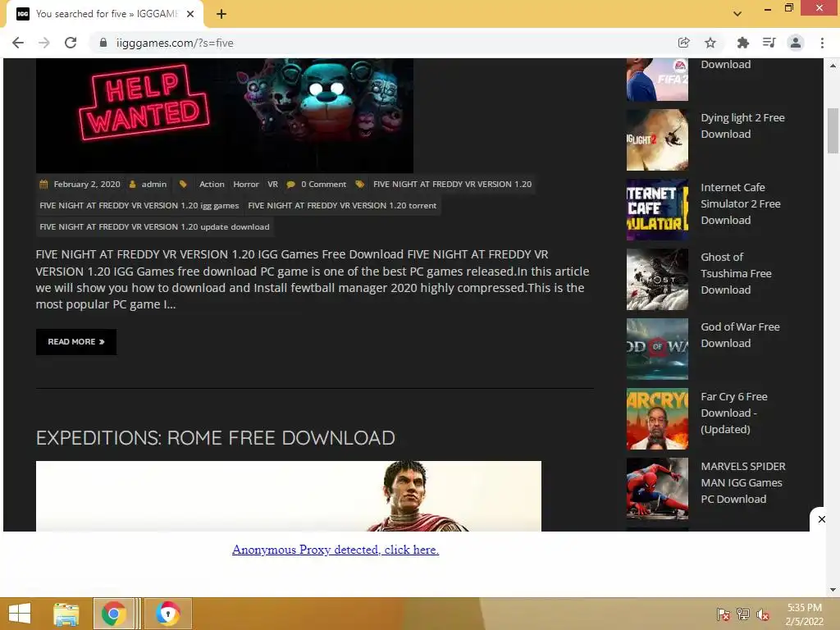The height and width of the screenshot is (630, 840).
Task: Open network status tray icon
Action: [x=743, y=614]
